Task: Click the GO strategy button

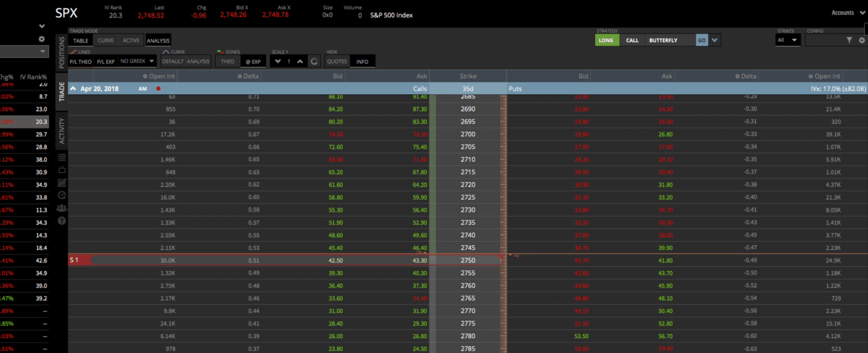Action: point(702,40)
